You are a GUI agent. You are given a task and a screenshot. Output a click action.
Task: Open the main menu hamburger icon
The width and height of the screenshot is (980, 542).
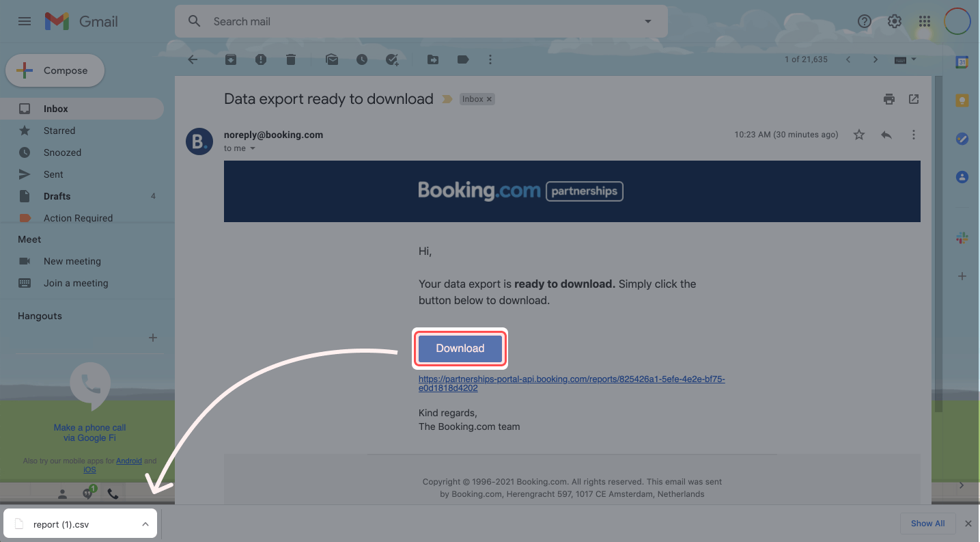pos(25,21)
